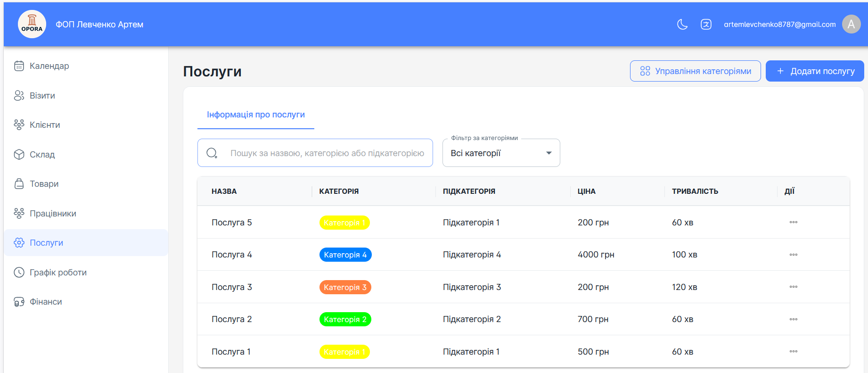Screen dimensions: 868x373
Task: Click the Склад box icon
Action: tap(19, 155)
